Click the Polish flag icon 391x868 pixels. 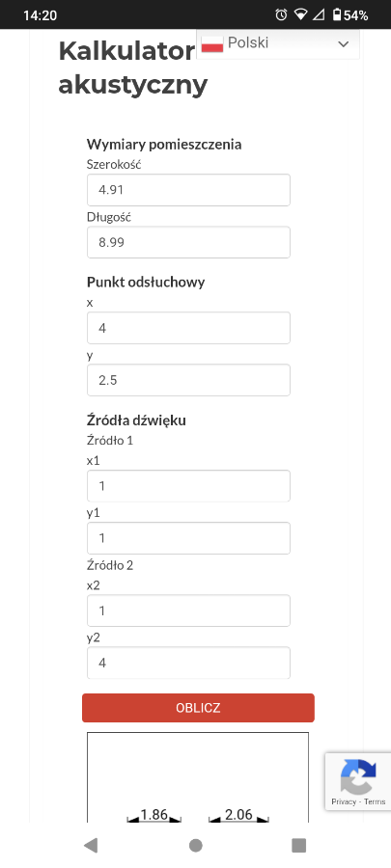point(212,43)
